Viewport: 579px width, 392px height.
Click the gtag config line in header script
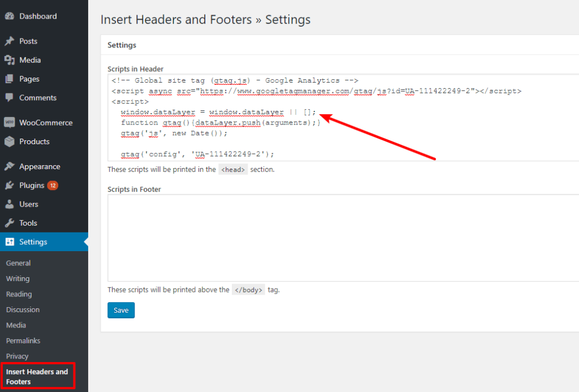(197, 154)
